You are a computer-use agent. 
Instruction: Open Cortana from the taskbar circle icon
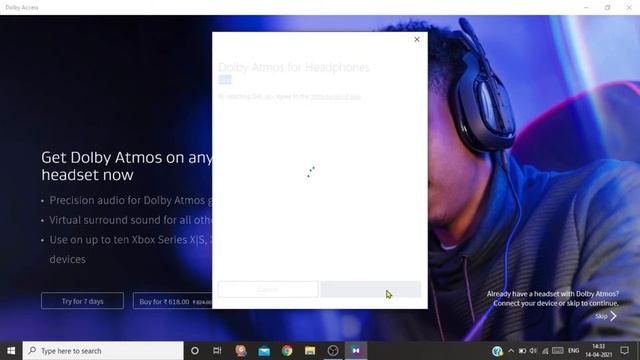click(195, 351)
